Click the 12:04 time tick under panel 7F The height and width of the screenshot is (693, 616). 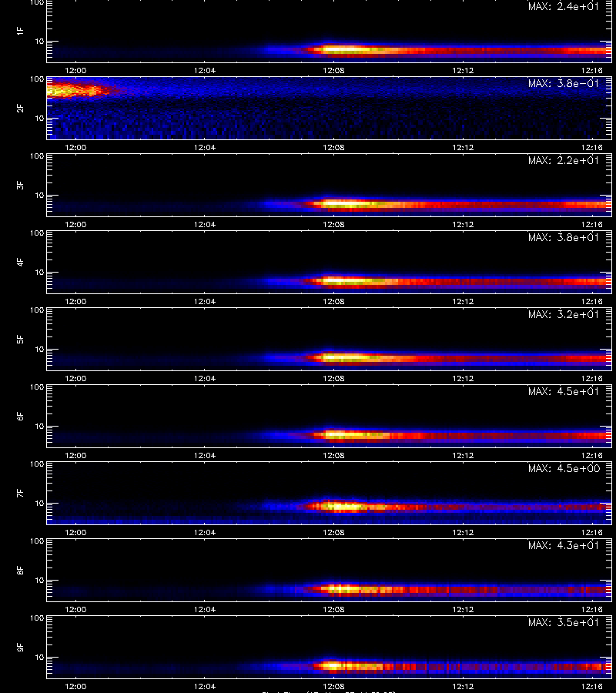tap(205, 532)
